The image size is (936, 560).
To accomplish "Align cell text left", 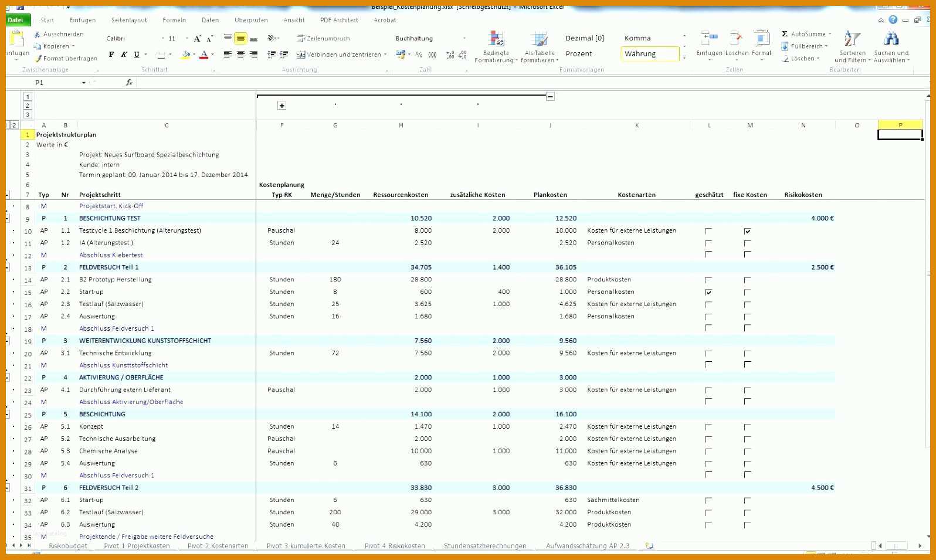I will point(228,55).
